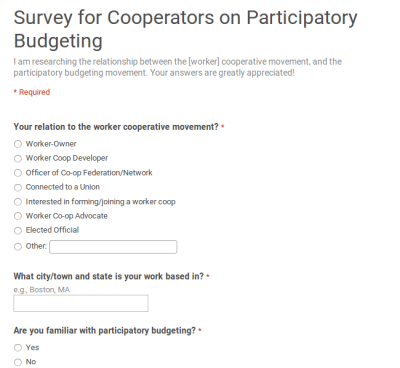Screen dimensions: 400x368
Task: Click the Boston, MA example hint text
Action: tap(42, 290)
